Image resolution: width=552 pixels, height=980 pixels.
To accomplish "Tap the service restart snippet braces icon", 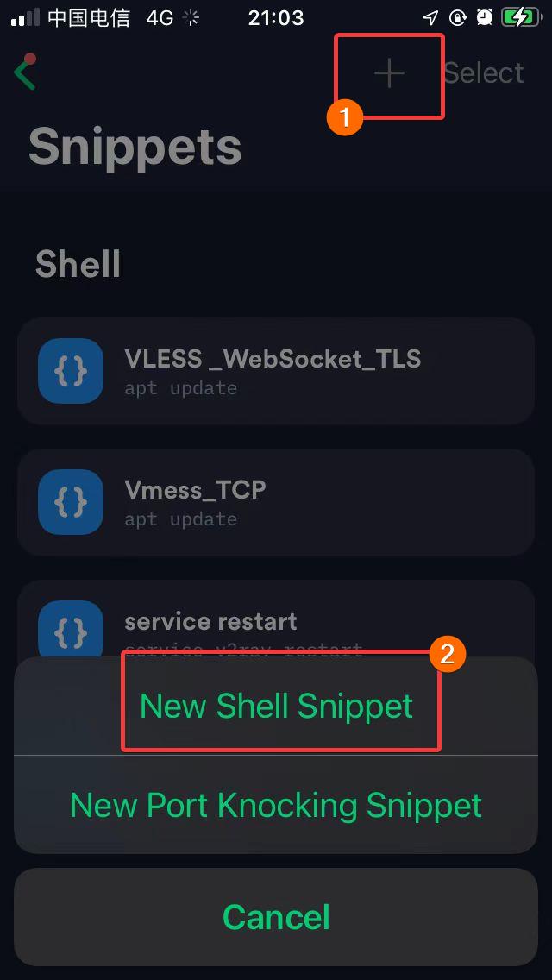I will (x=70, y=629).
